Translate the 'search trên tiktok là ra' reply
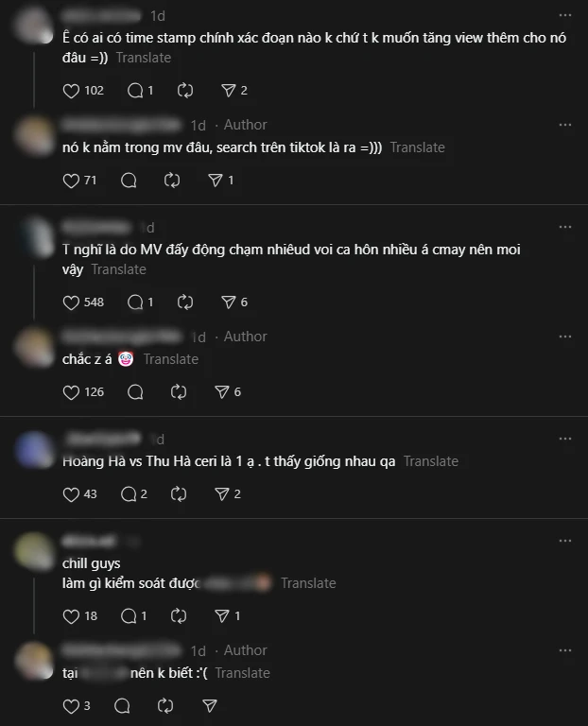The image size is (588, 726). pos(417,147)
